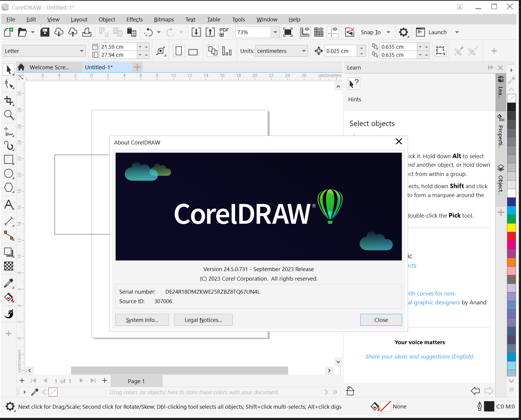The width and height of the screenshot is (521, 420).
Task: Pick the green swatch in color palette
Action: 511,219
